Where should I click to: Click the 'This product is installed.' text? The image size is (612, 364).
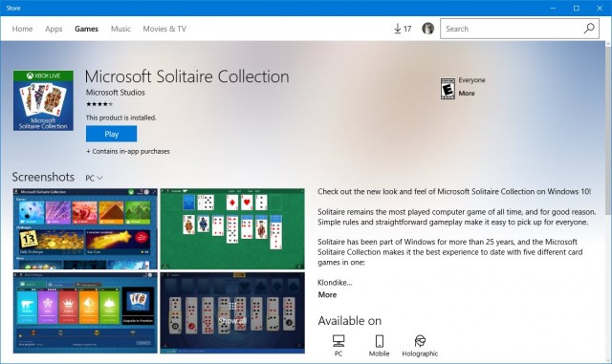(x=121, y=118)
